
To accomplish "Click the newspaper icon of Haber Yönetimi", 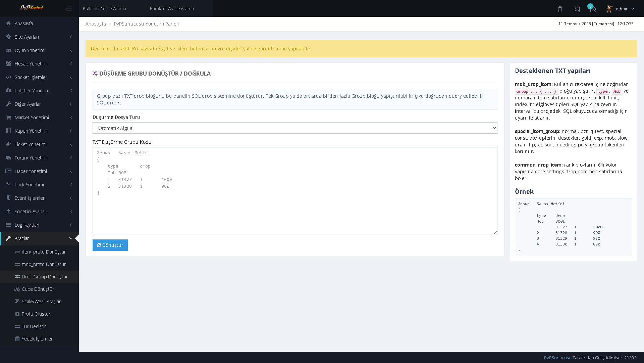I will pyautogui.click(x=9, y=171).
